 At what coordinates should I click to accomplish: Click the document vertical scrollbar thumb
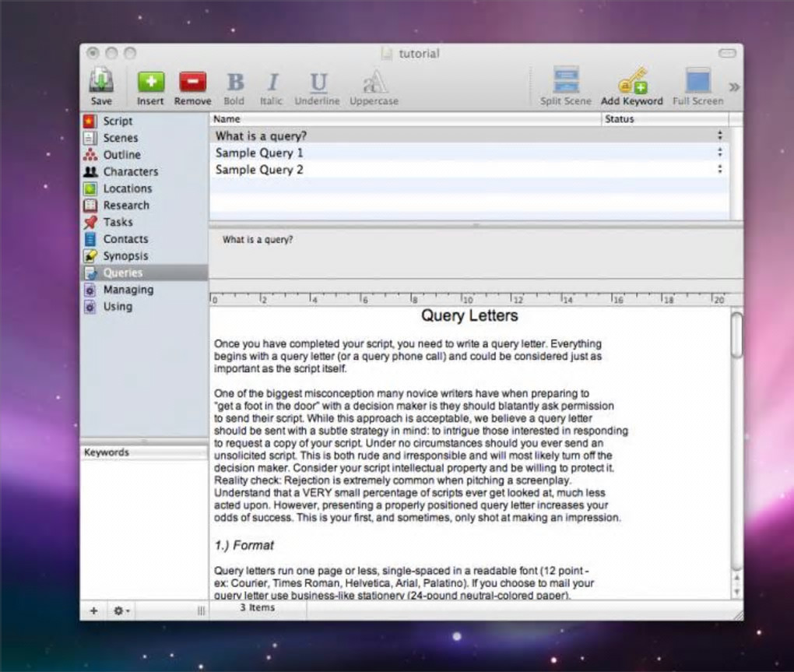pyautogui.click(x=736, y=336)
